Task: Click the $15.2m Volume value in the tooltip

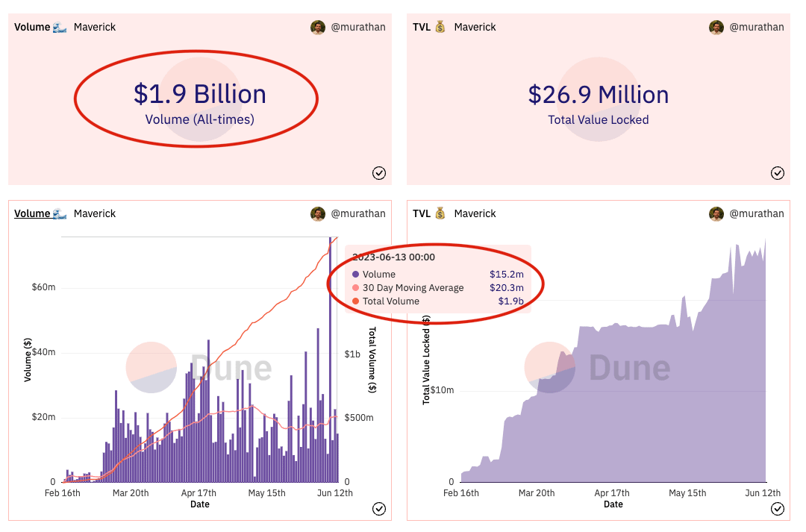Action: click(506, 275)
